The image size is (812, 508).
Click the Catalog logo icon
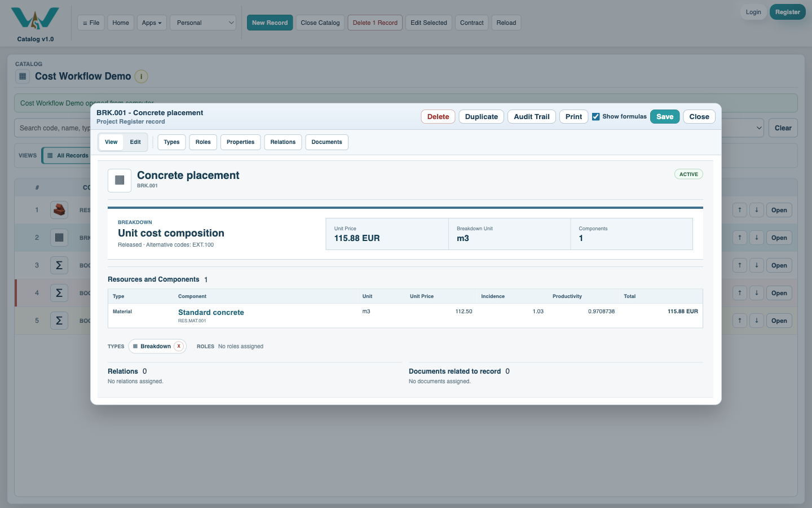click(35, 18)
